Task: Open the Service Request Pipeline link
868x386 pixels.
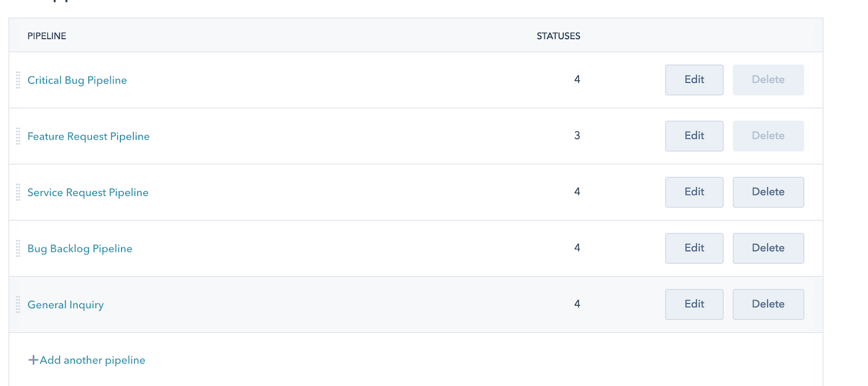Action: [88, 192]
